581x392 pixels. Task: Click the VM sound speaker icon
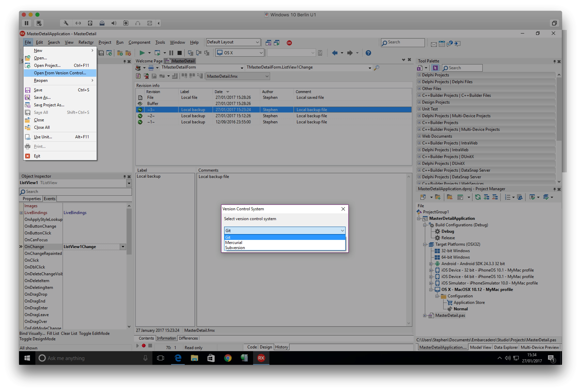click(x=114, y=23)
